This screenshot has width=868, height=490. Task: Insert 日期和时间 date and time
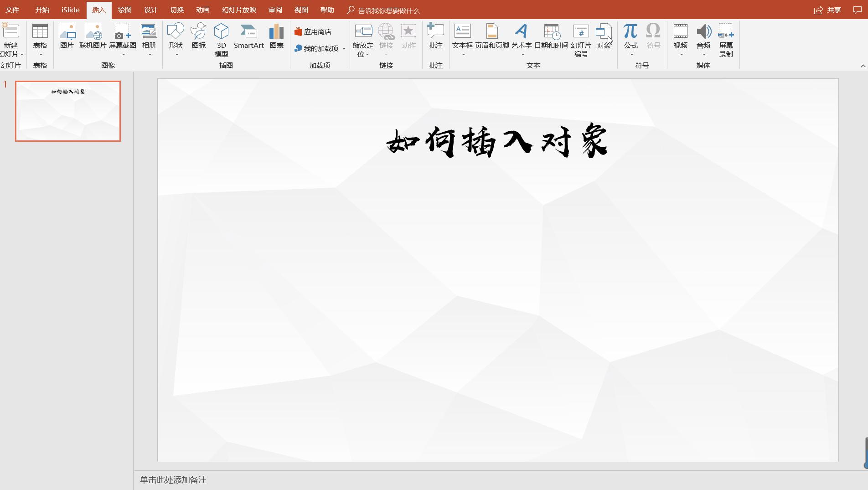[x=551, y=36]
